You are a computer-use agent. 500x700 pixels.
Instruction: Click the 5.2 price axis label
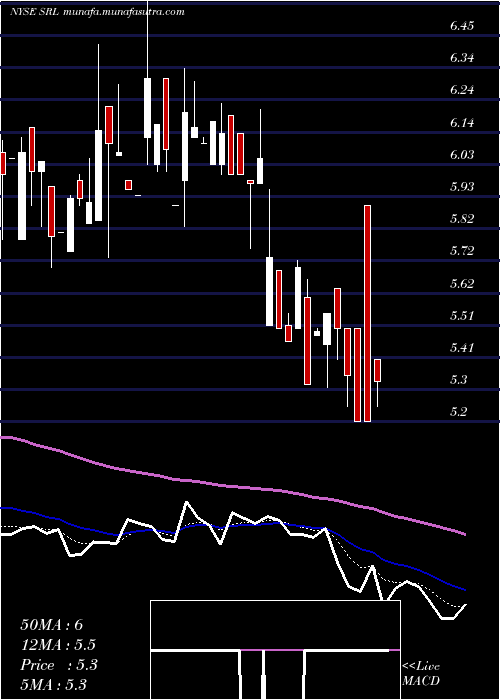point(458,412)
